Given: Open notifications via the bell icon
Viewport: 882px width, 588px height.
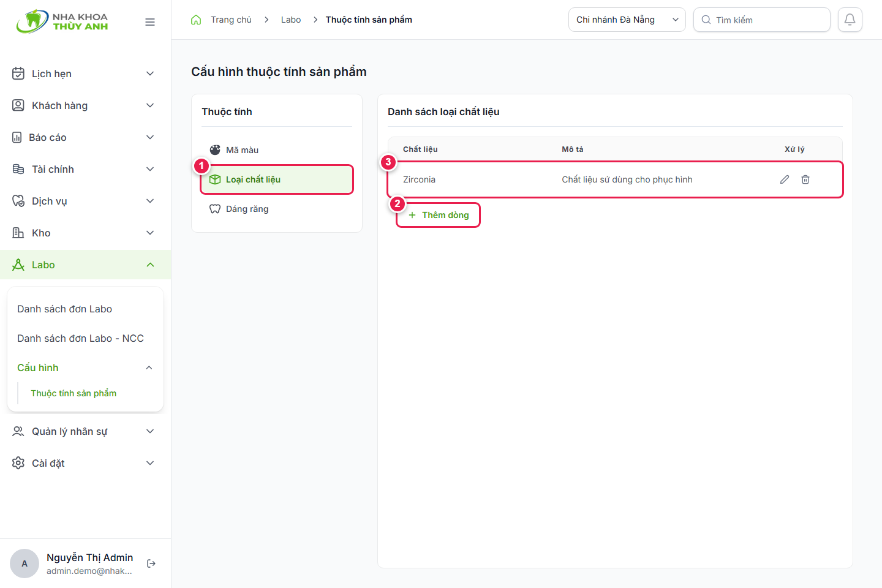Looking at the screenshot, I should pyautogui.click(x=850, y=20).
